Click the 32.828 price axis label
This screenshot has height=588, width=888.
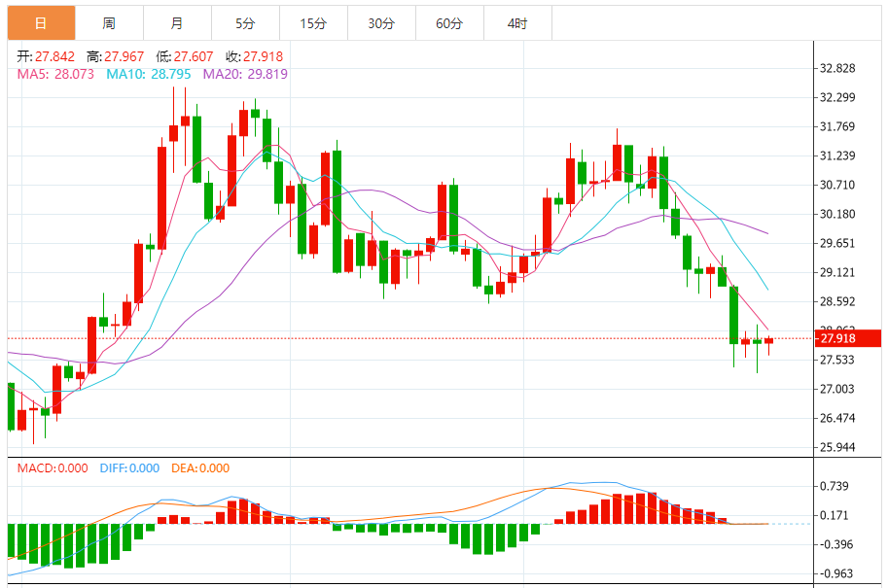point(837,68)
